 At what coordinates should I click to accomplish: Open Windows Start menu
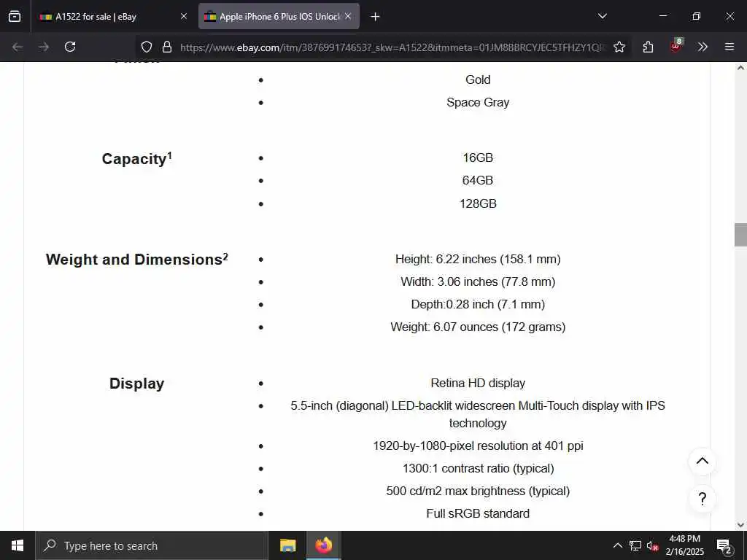tap(18, 545)
